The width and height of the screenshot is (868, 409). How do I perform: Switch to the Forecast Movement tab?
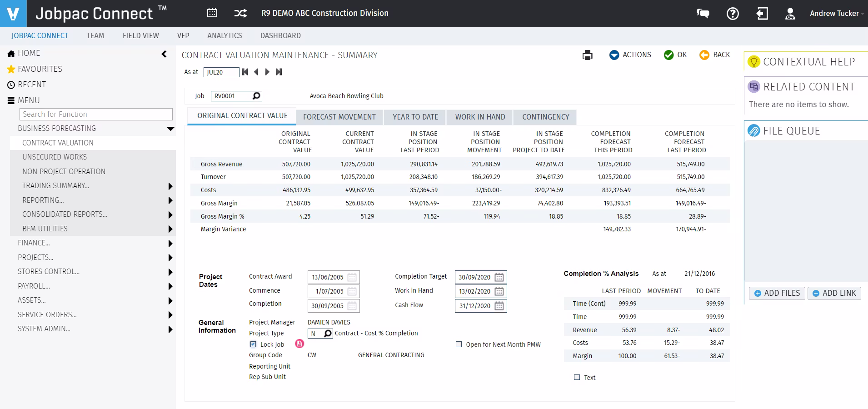(339, 117)
